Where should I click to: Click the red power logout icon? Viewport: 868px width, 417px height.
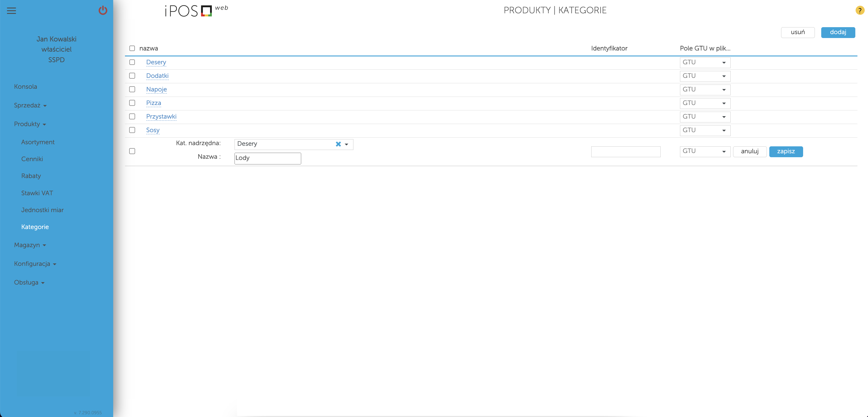click(103, 11)
